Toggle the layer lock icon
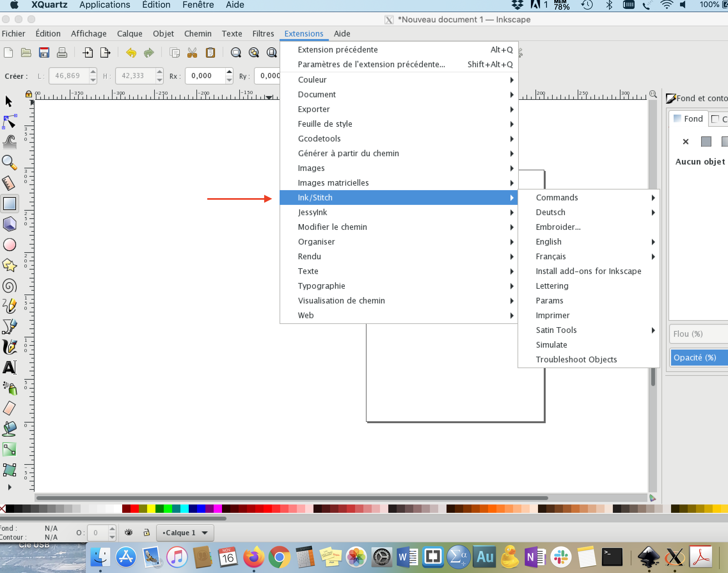Image resolution: width=728 pixels, height=573 pixels. pos(146,532)
